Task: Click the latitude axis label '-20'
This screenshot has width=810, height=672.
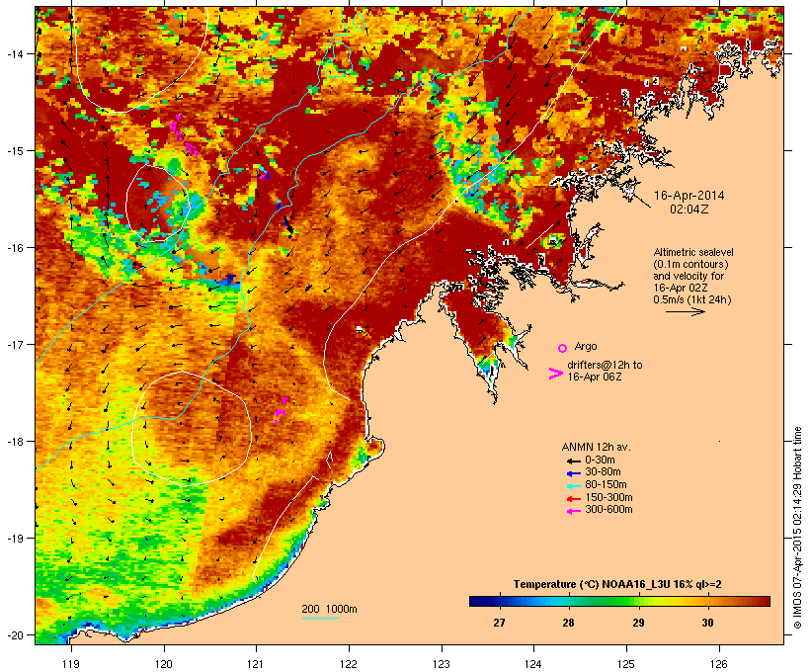Action: [15, 634]
